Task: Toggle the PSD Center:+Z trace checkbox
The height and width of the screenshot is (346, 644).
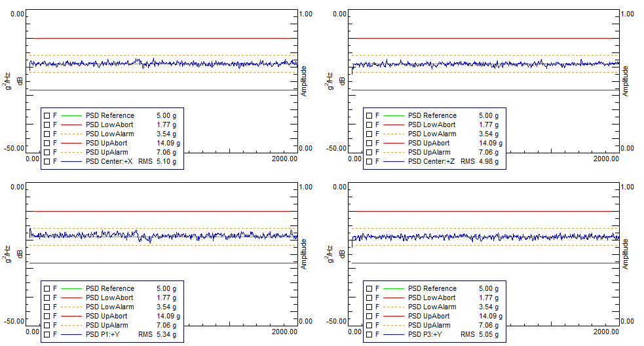Action: (369, 161)
